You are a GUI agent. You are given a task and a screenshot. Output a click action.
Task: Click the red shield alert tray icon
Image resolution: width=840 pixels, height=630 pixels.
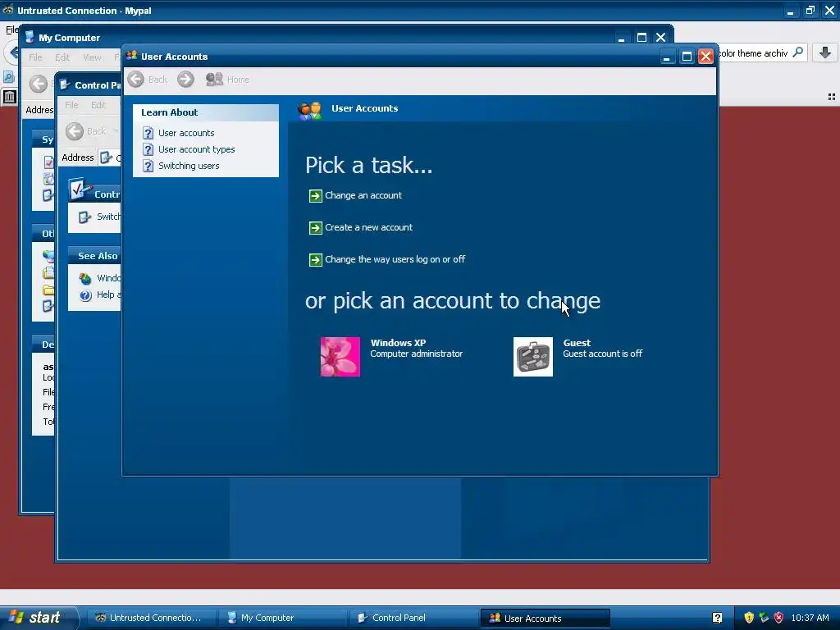tap(779, 618)
